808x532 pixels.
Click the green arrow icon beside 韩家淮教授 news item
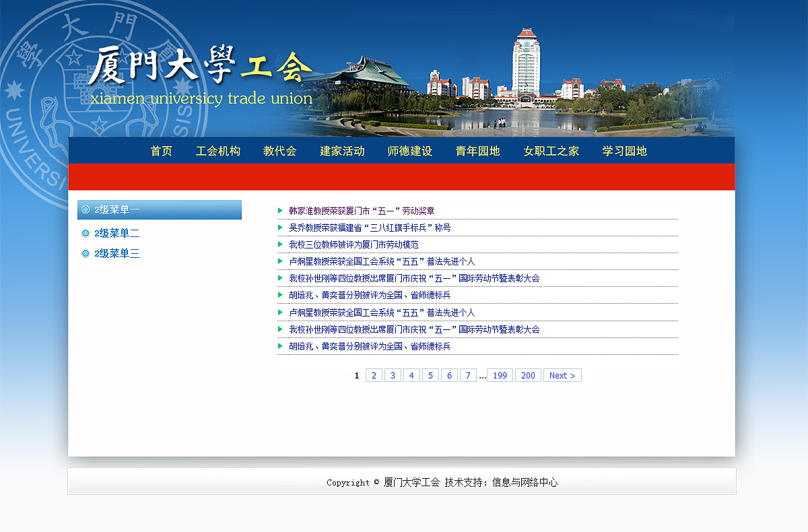(x=280, y=210)
